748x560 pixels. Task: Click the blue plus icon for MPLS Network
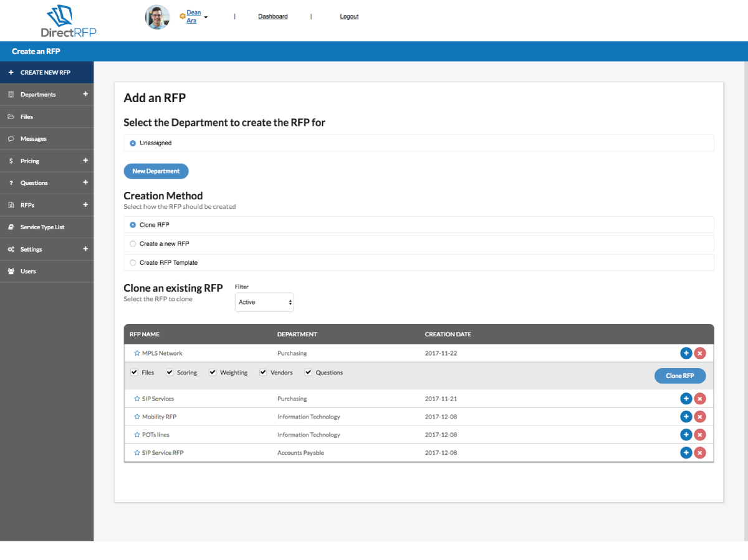pyautogui.click(x=686, y=353)
